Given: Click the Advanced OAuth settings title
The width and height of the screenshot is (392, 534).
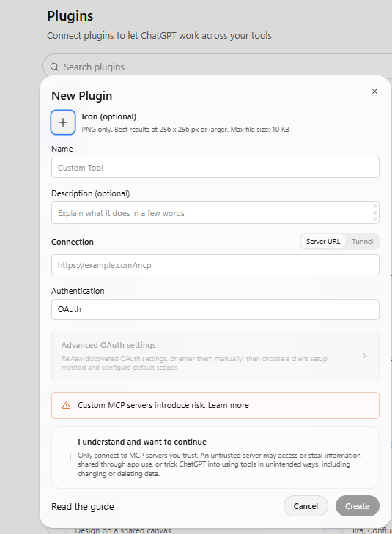Looking at the screenshot, I should click(108, 345).
